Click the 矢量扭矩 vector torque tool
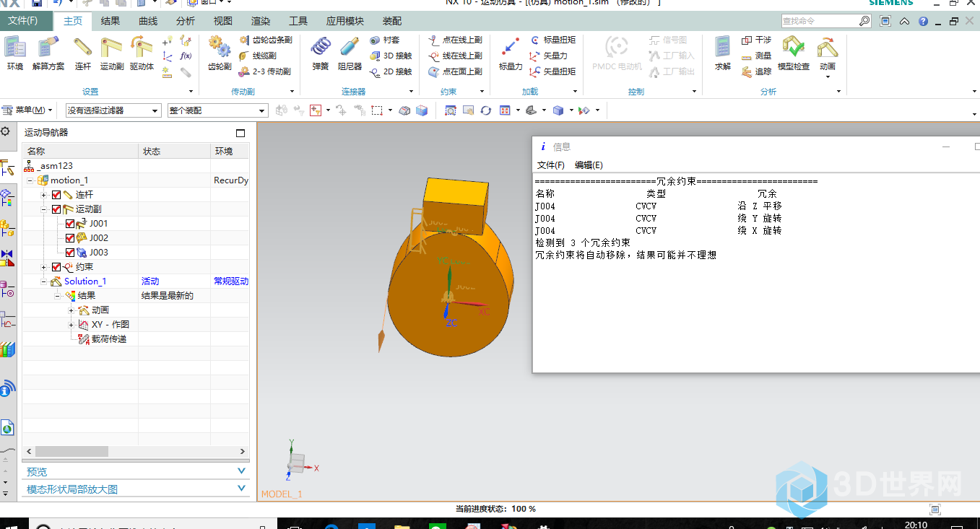Screen dimensions: 980x529 (553, 71)
